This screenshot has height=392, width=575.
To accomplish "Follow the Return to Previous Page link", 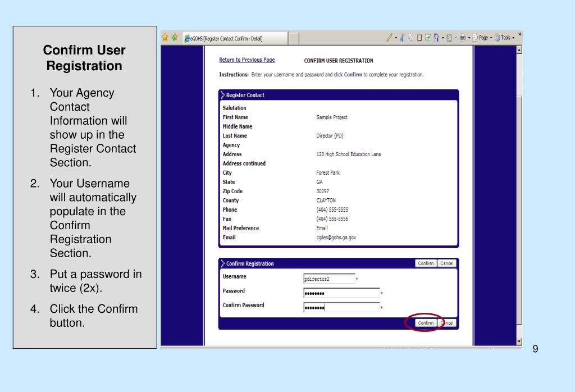I will tap(247, 60).
